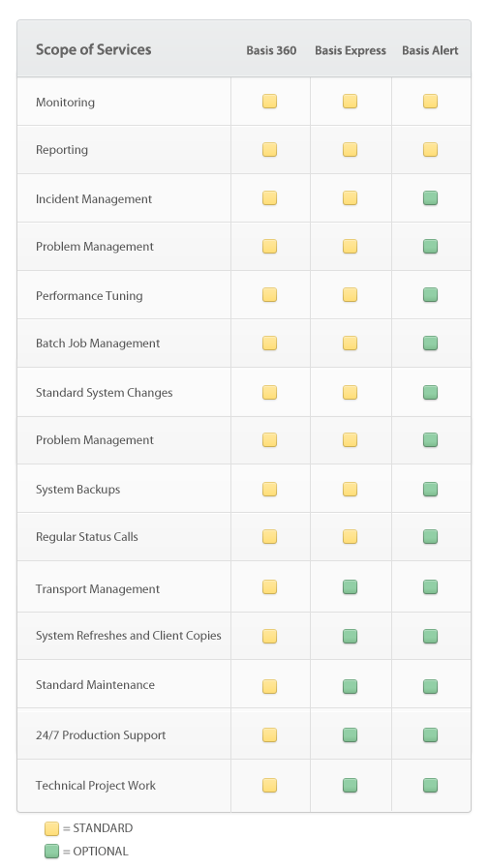The height and width of the screenshot is (868, 489).
Task: Click the green OPTIONAL legend swatch
Action: (51, 852)
